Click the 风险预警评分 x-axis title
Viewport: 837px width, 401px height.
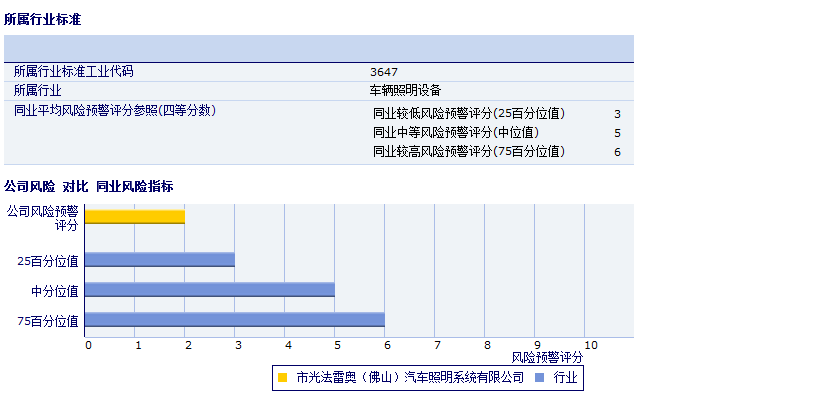[x=547, y=357]
